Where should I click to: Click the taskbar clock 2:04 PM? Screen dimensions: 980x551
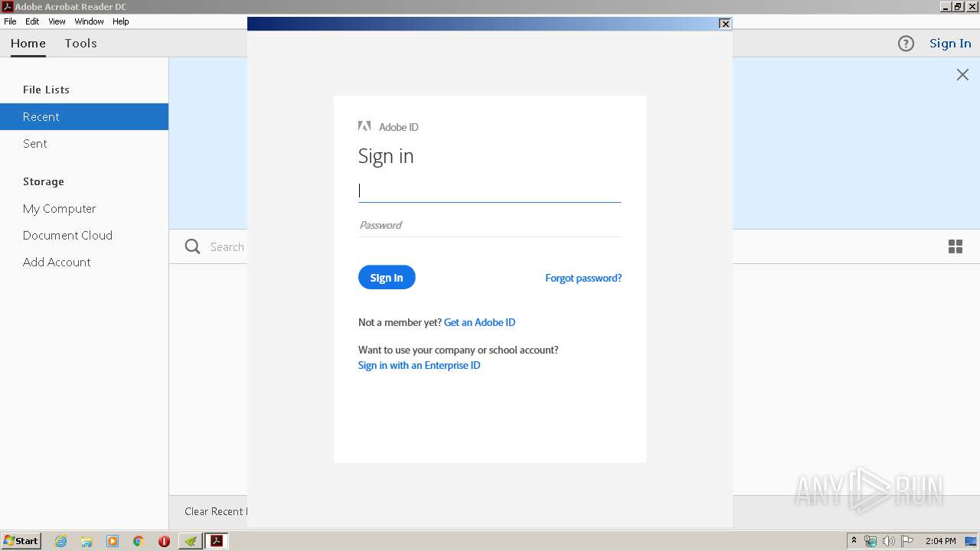click(940, 541)
